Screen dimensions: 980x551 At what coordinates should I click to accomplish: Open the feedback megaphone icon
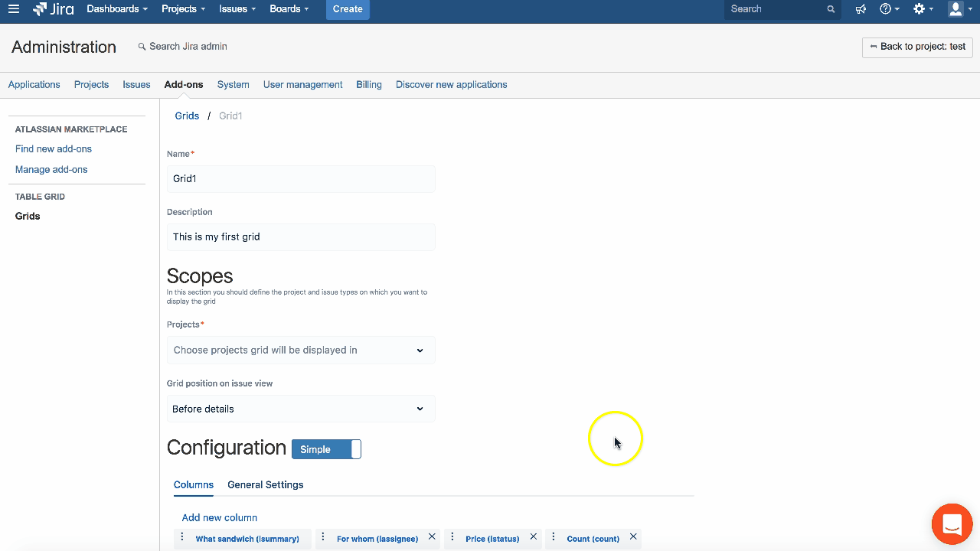click(861, 9)
